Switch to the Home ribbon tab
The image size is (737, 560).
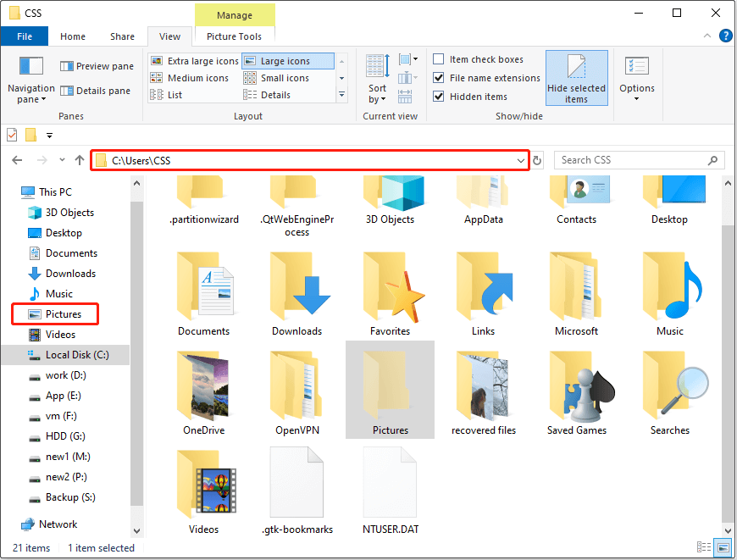(x=72, y=36)
